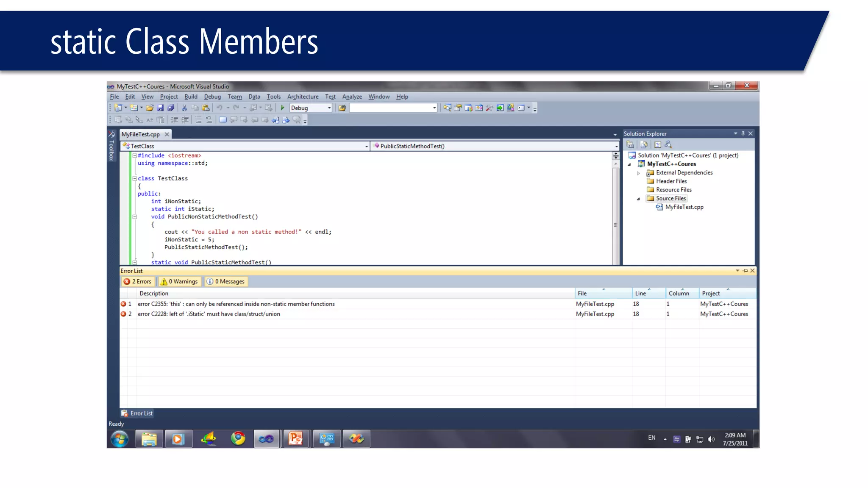Click the Save file toolbar icon
Viewport: 868px width, 488px height.
160,108
